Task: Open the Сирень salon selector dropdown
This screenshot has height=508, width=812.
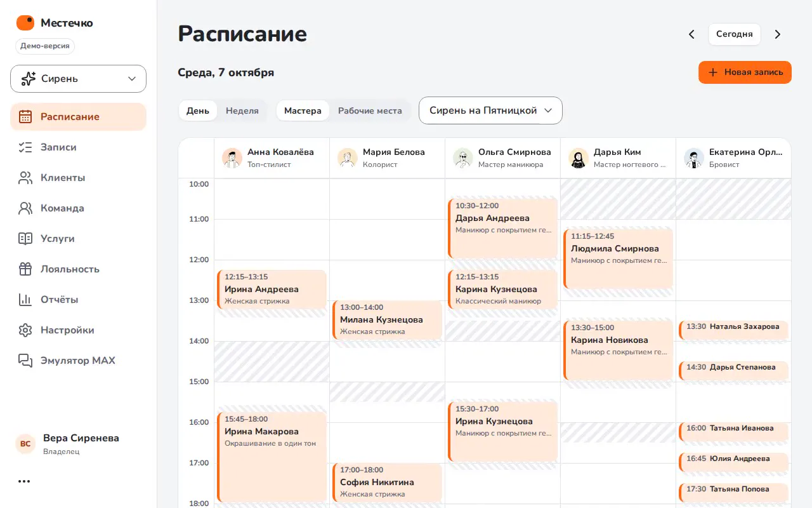Action: (x=79, y=79)
